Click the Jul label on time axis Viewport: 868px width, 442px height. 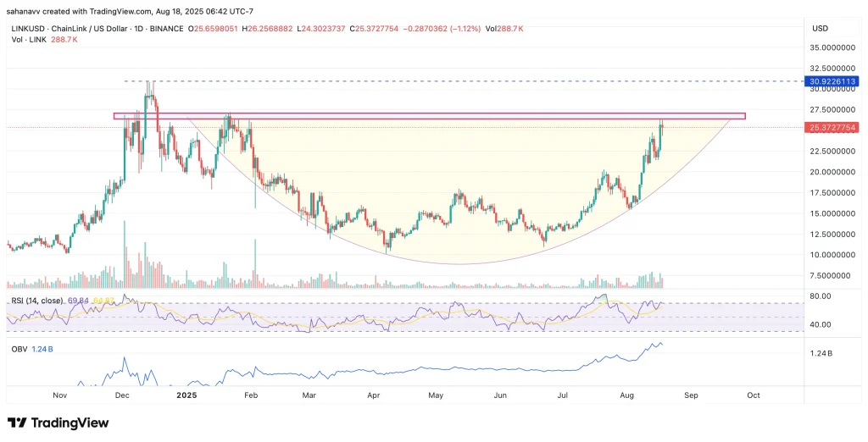tap(563, 395)
